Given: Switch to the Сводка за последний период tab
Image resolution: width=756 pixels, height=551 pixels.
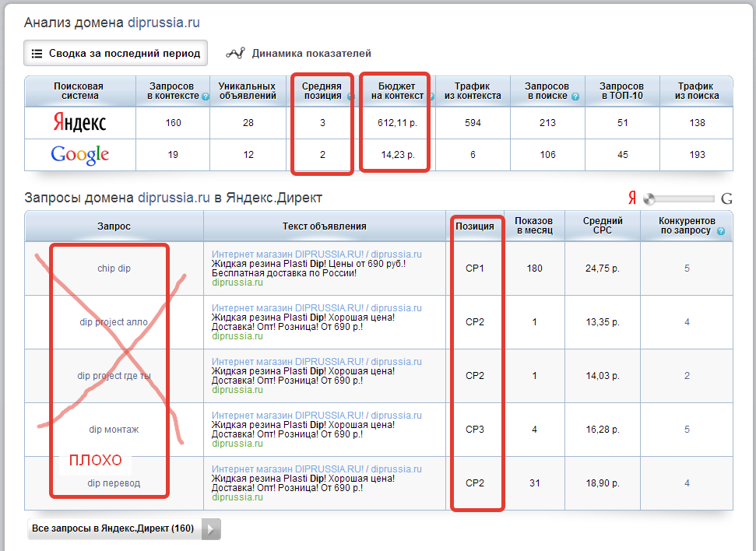Looking at the screenshot, I should (x=116, y=53).
